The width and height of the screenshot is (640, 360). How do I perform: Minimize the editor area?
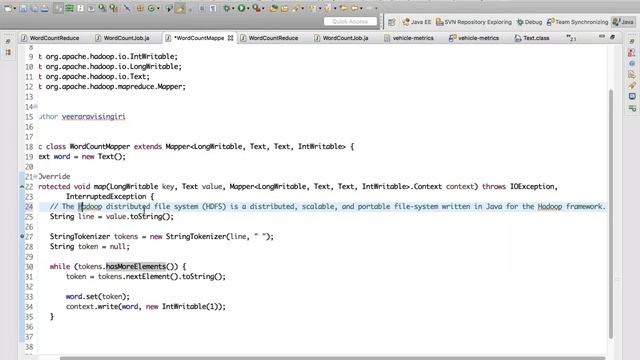tap(602, 37)
